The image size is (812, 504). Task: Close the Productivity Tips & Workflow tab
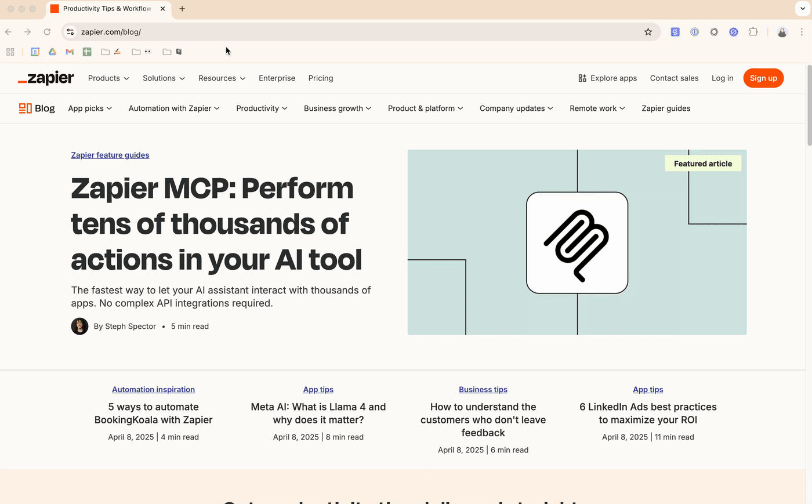(162, 9)
